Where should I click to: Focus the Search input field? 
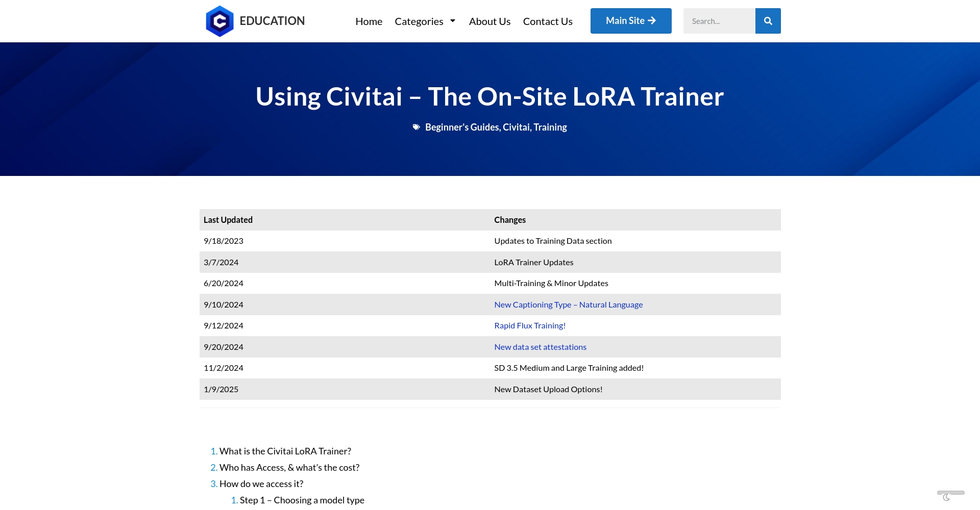pyautogui.click(x=719, y=21)
